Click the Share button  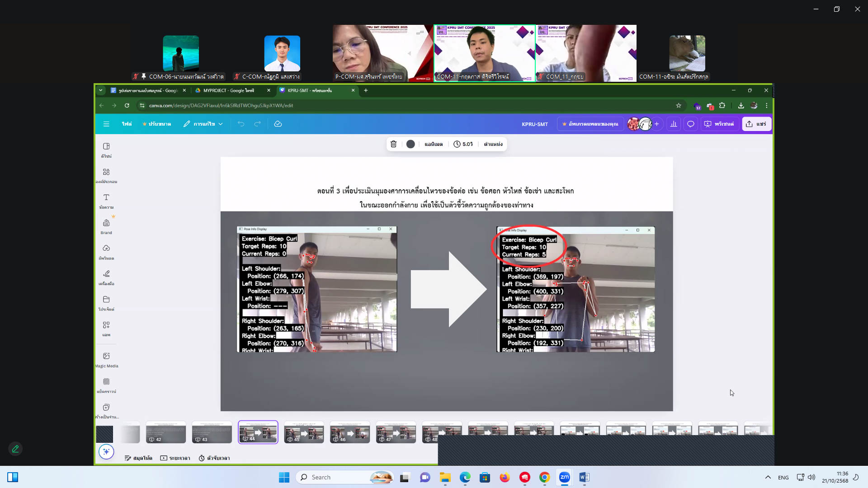click(x=756, y=124)
